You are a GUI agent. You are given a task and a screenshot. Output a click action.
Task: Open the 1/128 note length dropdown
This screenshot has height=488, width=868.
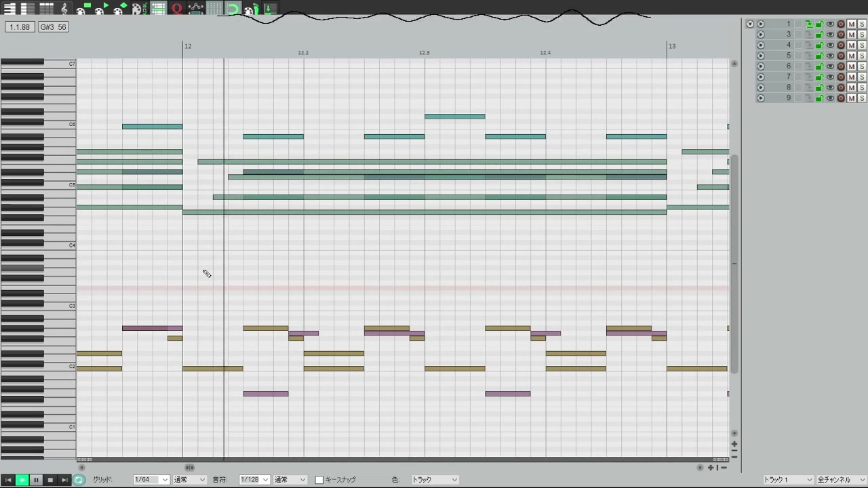[255, 480]
